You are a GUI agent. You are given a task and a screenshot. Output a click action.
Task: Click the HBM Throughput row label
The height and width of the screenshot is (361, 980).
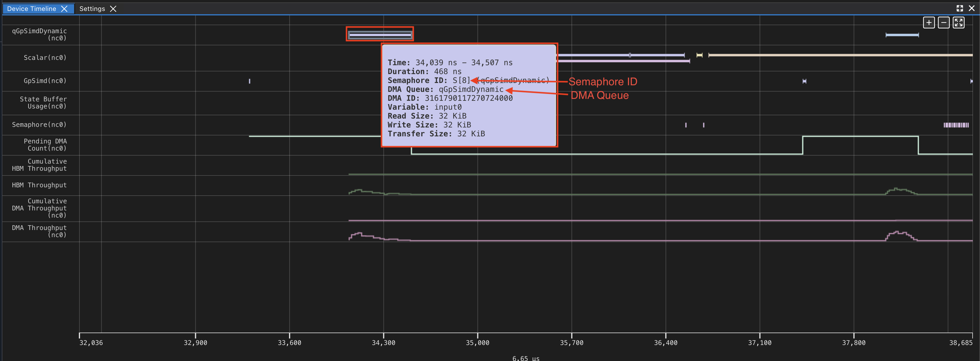pyautogui.click(x=39, y=185)
